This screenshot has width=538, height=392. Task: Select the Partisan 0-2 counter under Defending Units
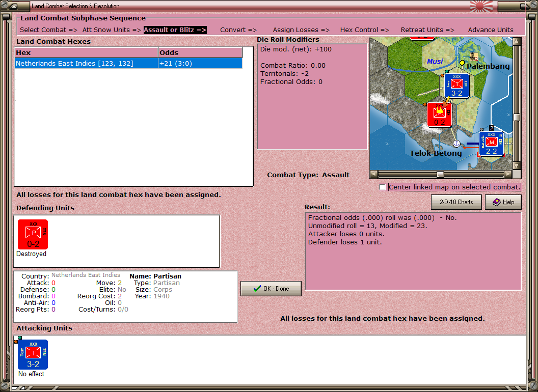tap(33, 234)
